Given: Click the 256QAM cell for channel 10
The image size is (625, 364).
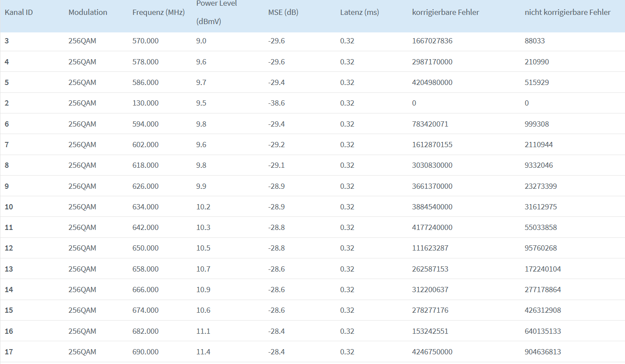Looking at the screenshot, I should (82, 207).
